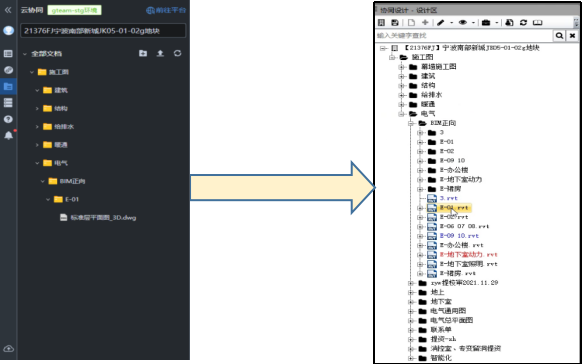
Task: Collapse the E-01 folder in the dark panel
Action: [x=48, y=200]
